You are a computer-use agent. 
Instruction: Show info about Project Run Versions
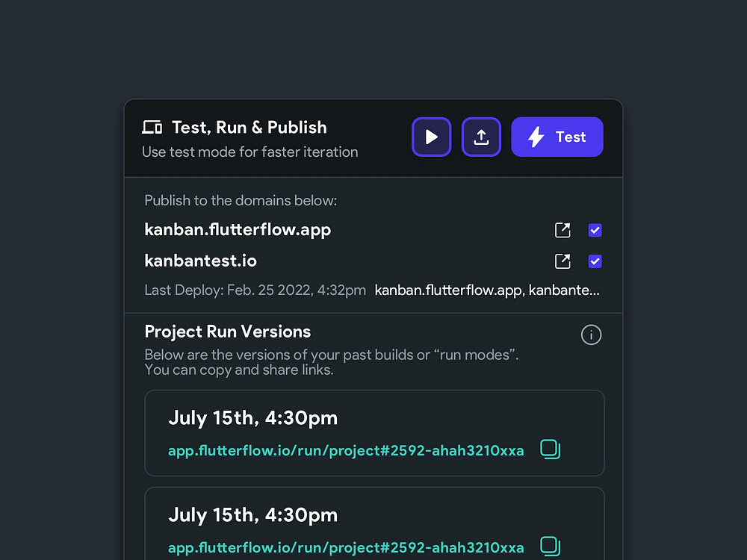(591, 335)
